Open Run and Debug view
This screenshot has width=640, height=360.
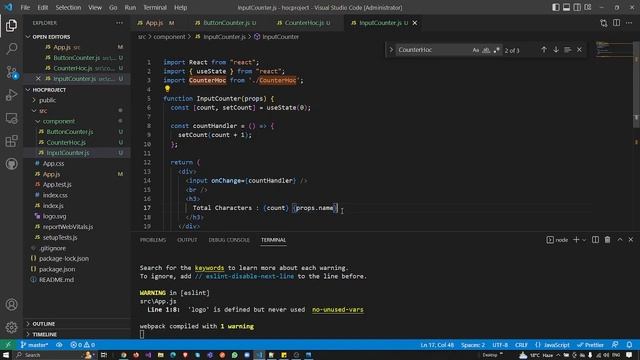(11, 95)
